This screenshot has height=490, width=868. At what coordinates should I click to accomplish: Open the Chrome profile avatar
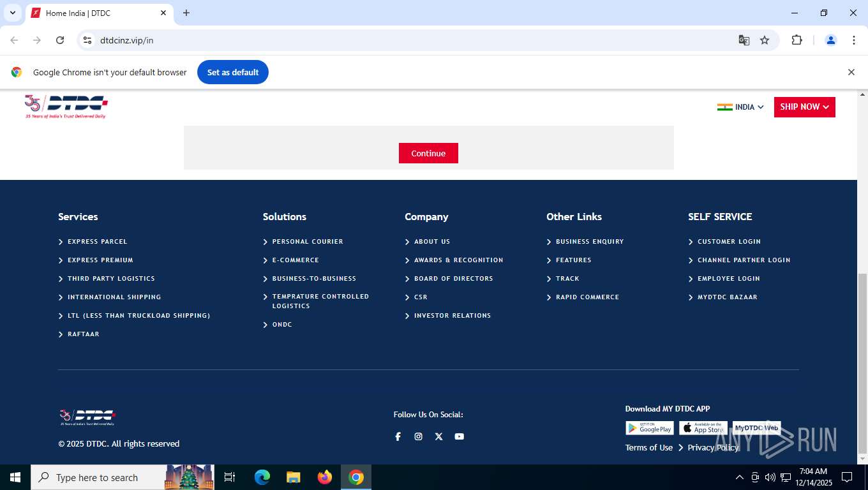[830, 40]
